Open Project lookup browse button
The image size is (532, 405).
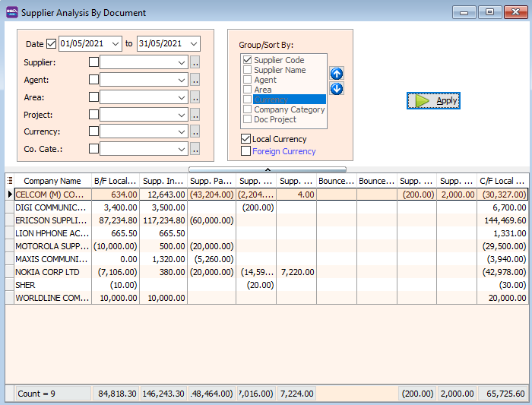pyautogui.click(x=195, y=115)
